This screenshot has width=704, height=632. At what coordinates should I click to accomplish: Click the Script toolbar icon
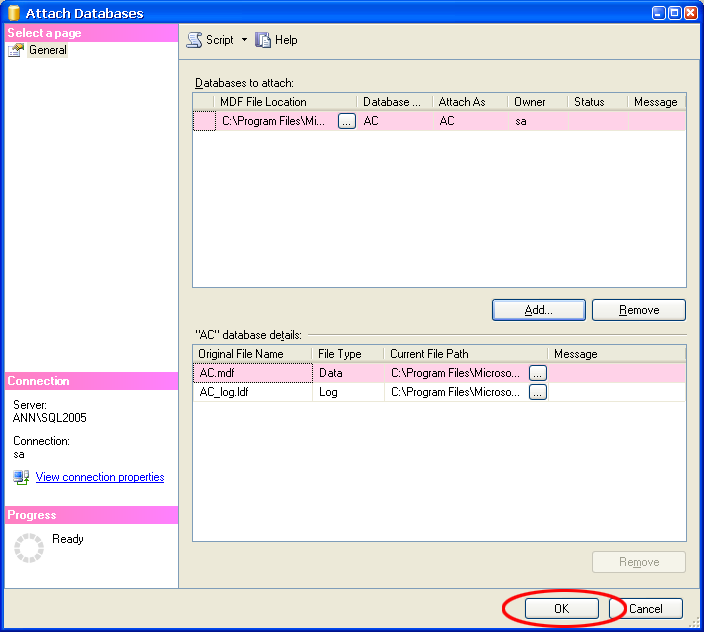click(195, 40)
